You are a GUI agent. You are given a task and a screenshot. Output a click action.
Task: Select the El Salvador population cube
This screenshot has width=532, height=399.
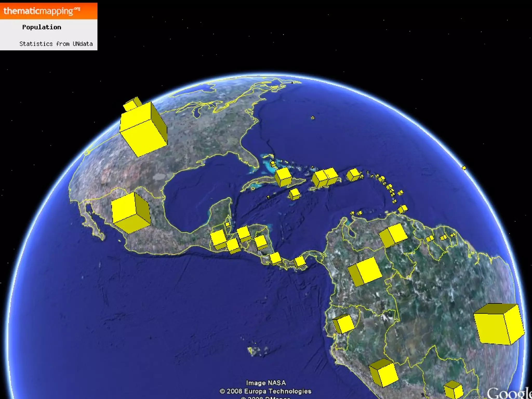click(x=233, y=246)
